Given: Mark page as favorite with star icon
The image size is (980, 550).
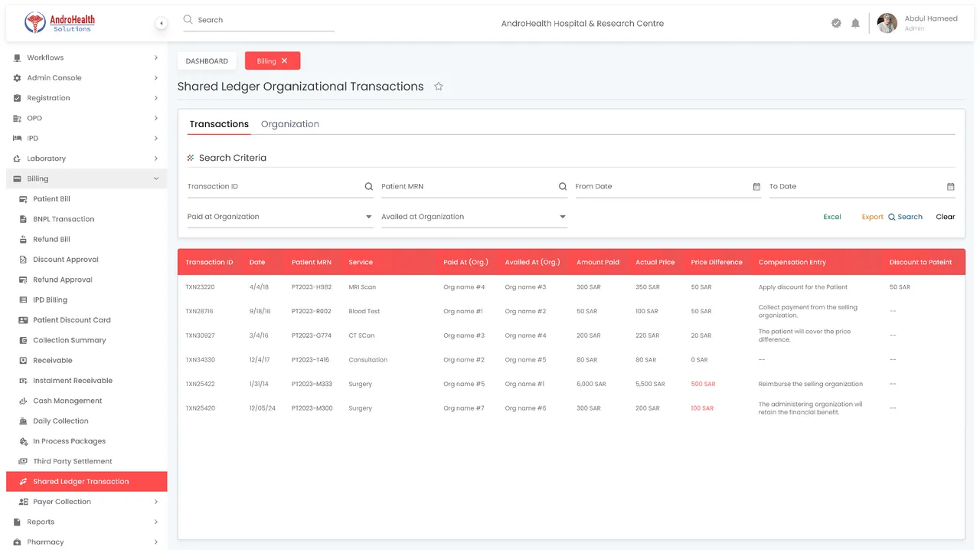Looking at the screenshot, I should [439, 87].
